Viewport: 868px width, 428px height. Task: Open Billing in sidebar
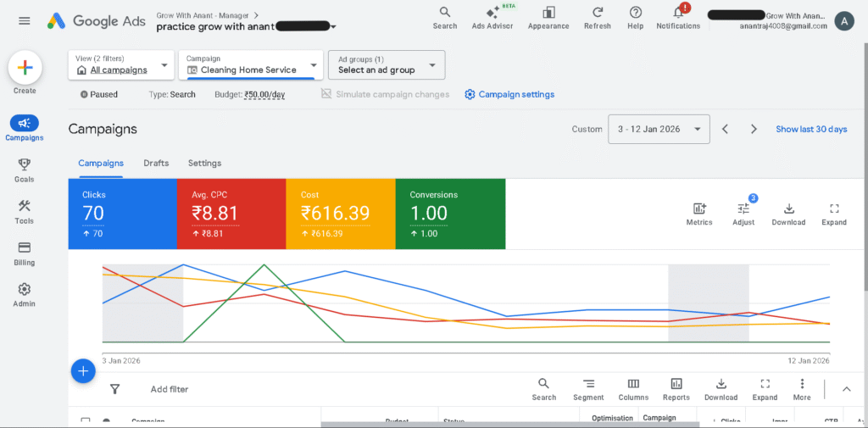tap(25, 253)
